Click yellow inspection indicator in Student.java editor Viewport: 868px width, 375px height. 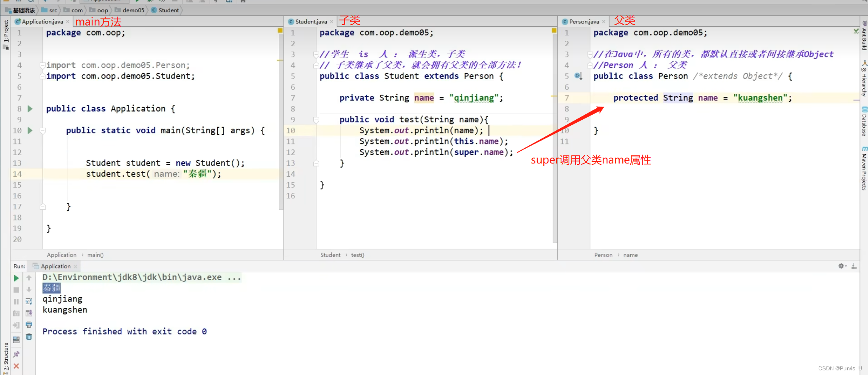click(x=554, y=31)
